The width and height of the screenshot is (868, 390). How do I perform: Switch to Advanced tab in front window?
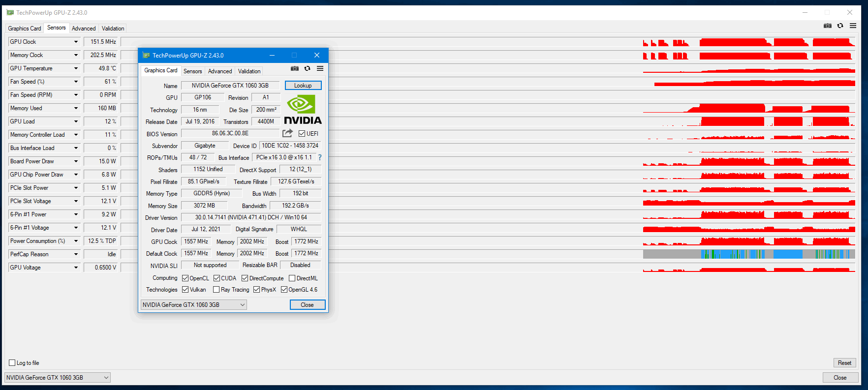point(220,71)
